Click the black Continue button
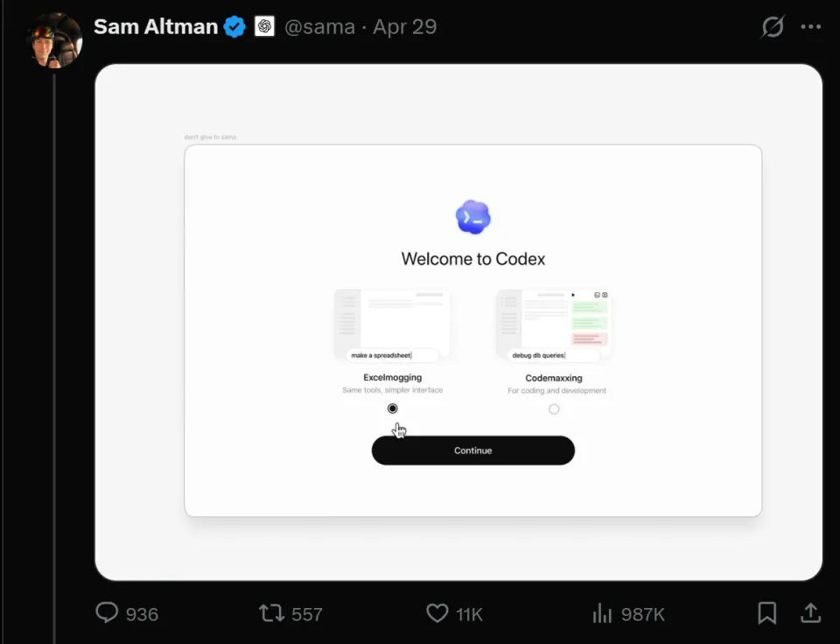 click(x=473, y=451)
